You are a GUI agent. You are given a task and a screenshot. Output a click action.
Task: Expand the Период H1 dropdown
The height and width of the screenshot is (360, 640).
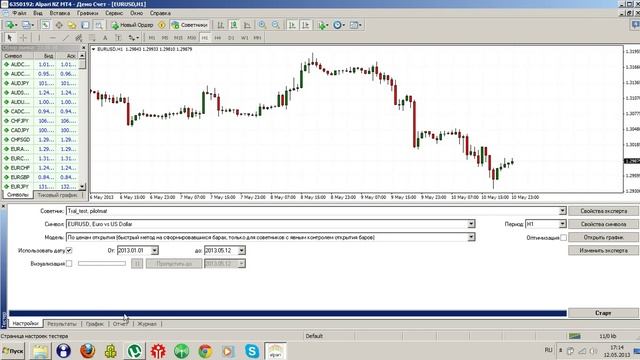tap(562, 224)
